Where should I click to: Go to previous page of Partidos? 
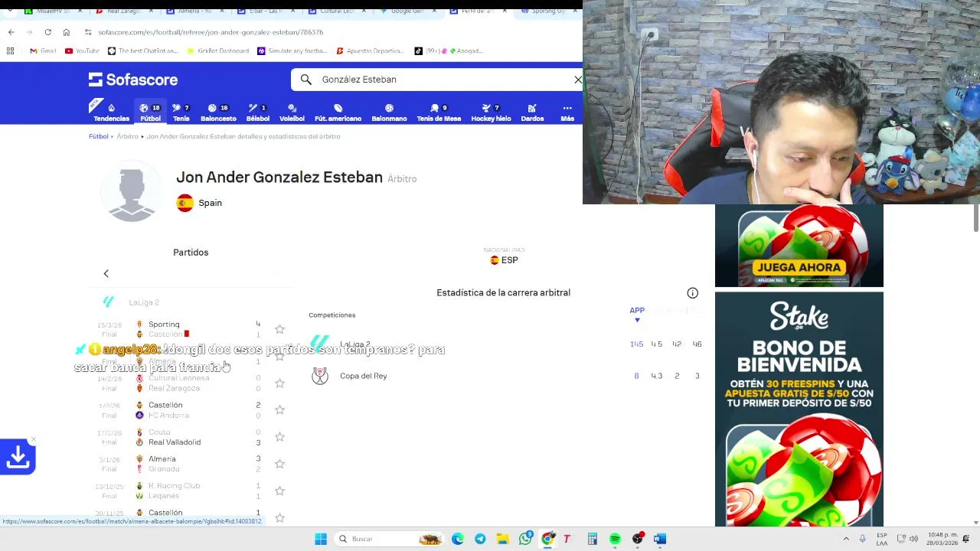tap(106, 273)
